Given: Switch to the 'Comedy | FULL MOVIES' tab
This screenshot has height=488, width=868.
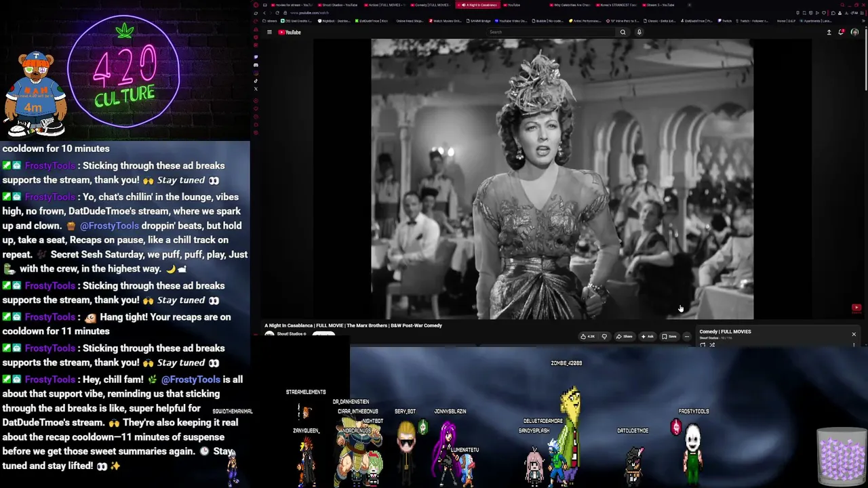Looking at the screenshot, I should 430,5.
